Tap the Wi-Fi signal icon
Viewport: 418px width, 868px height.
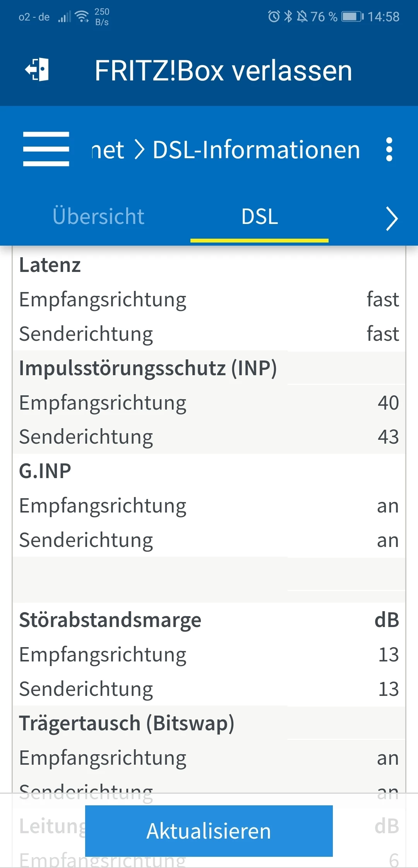(x=82, y=17)
